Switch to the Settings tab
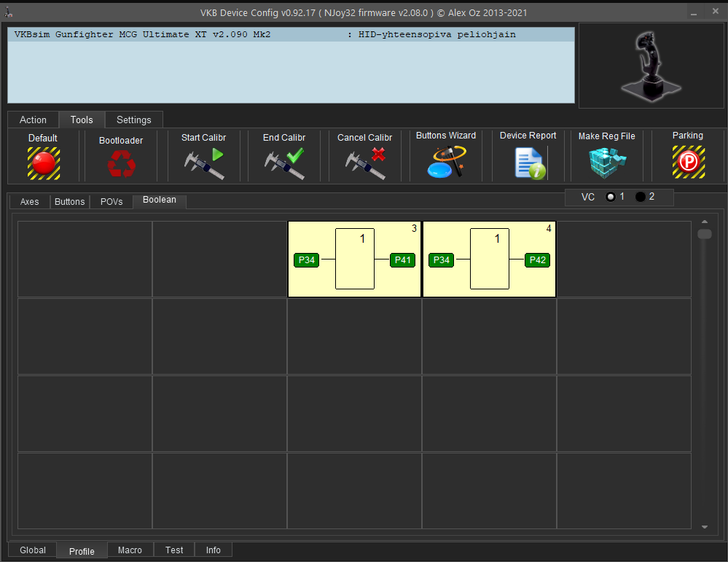The height and width of the screenshot is (562, 728). pos(133,120)
